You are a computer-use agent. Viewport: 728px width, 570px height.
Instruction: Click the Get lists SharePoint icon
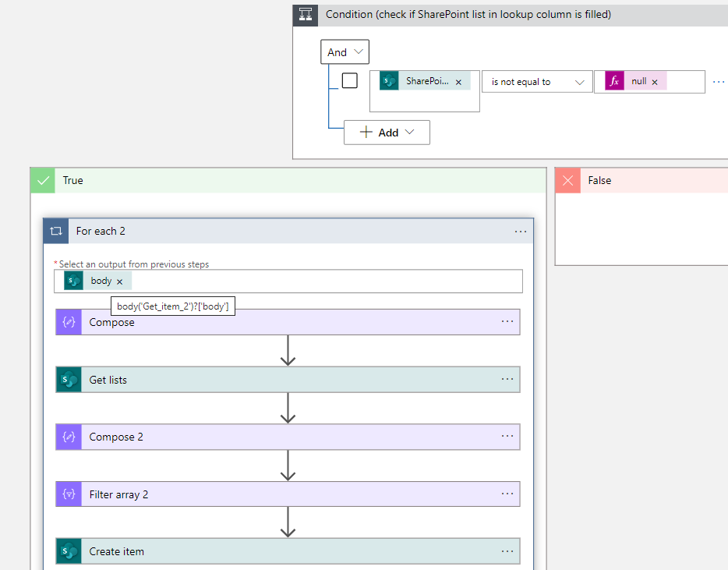[69, 380]
